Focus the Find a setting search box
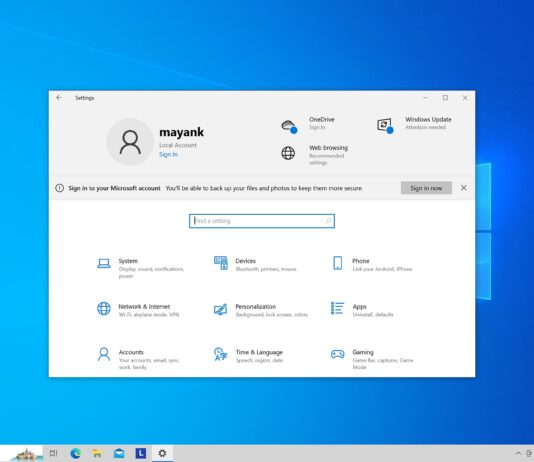This screenshot has height=462, width=534. pyautogui.click(x=262, y=221)
